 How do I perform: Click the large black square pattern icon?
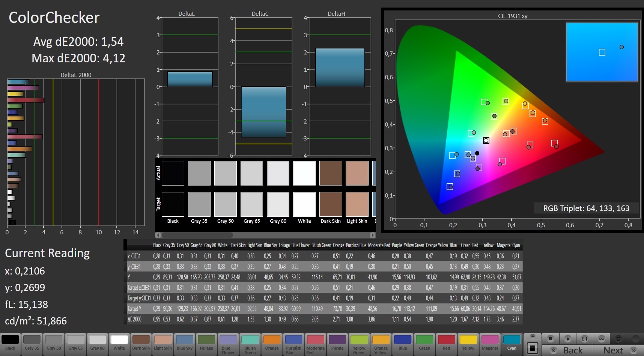click(x=532, y=348)
